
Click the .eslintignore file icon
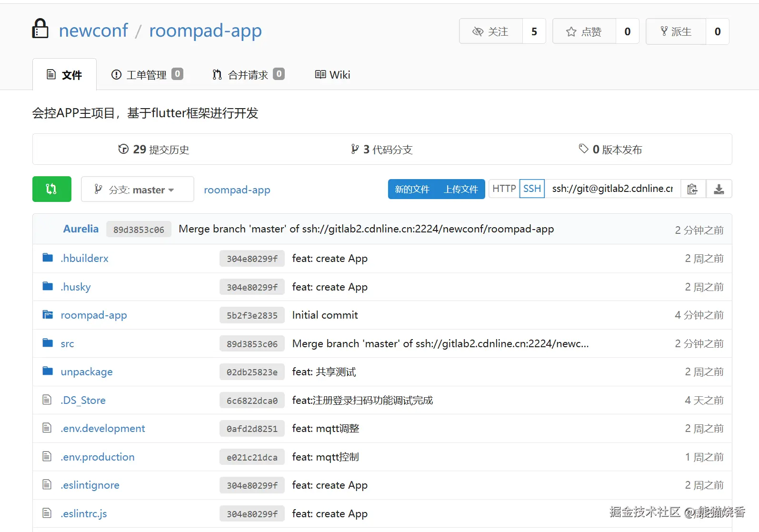[x=47, y=484]
